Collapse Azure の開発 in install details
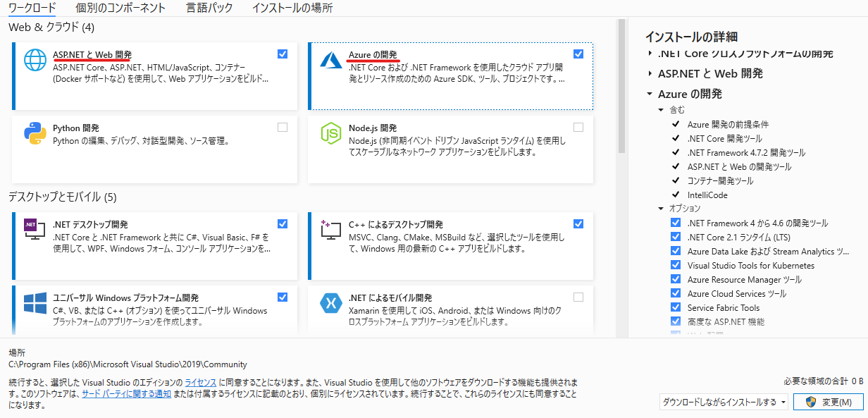Screen dimensions: 868x418 click(x=650, y=94)
